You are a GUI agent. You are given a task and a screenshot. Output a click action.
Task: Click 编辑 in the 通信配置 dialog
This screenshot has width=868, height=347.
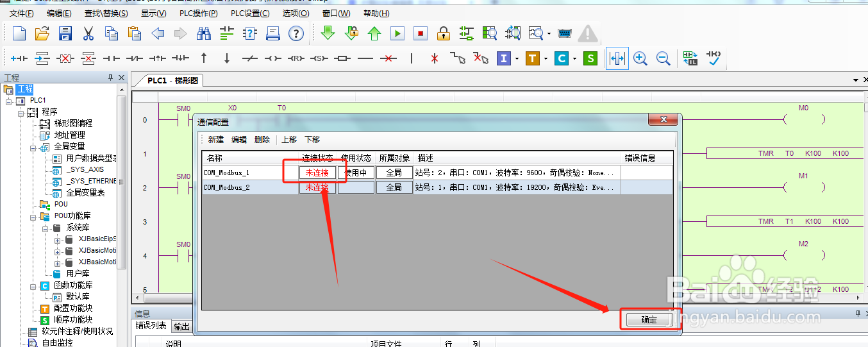[239, 139]
